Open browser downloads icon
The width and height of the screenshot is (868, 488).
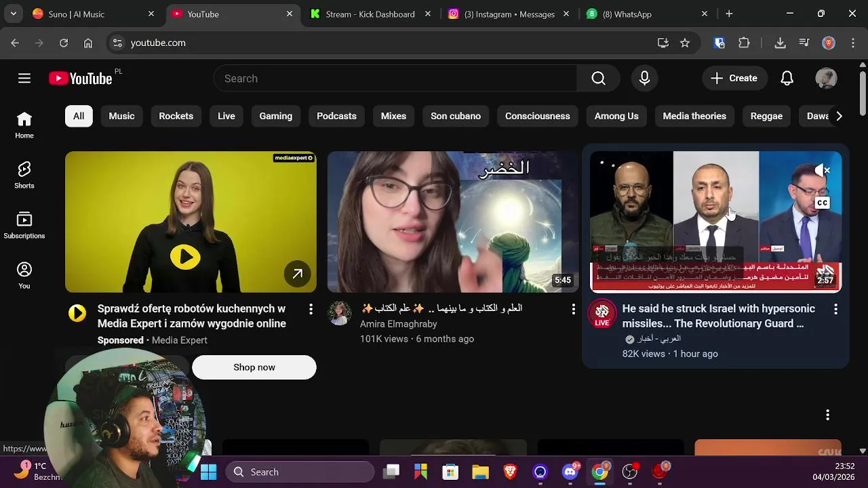(x=780, y=43)
